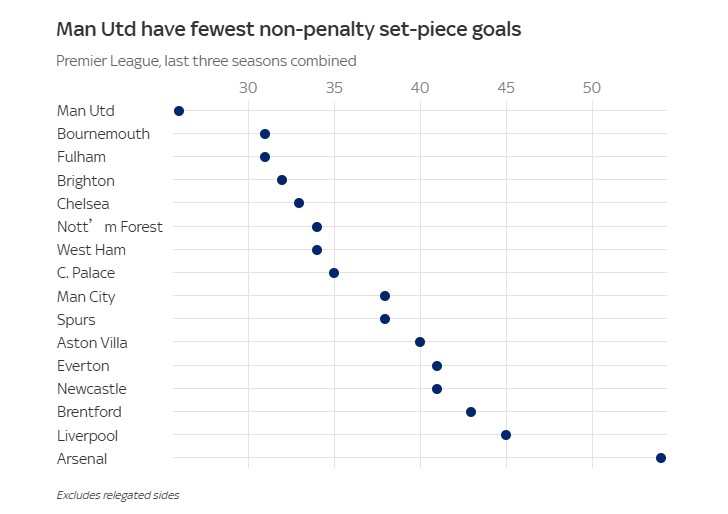Click the West Ham data point

[x=317, y=250]
